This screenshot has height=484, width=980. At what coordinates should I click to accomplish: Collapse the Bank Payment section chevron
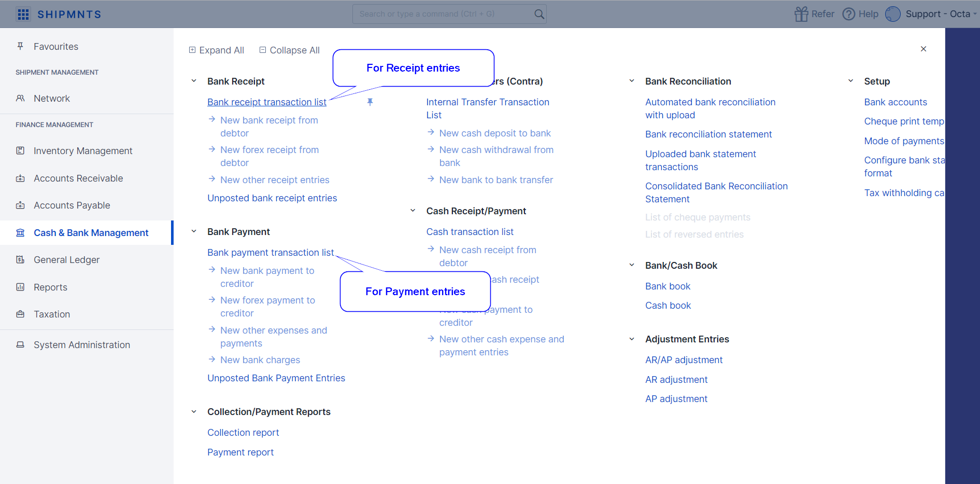(x=194, y=231)
